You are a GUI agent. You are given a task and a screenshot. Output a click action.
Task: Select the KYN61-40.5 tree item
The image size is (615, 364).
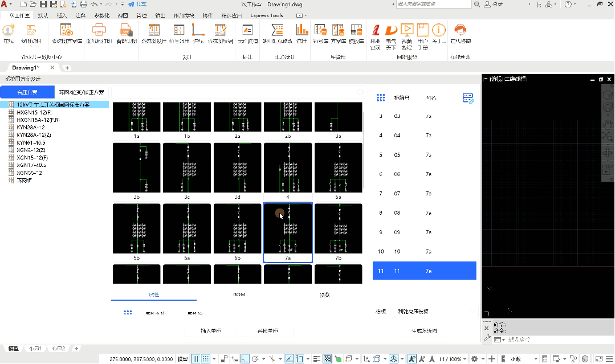click(x=31, y=142)
